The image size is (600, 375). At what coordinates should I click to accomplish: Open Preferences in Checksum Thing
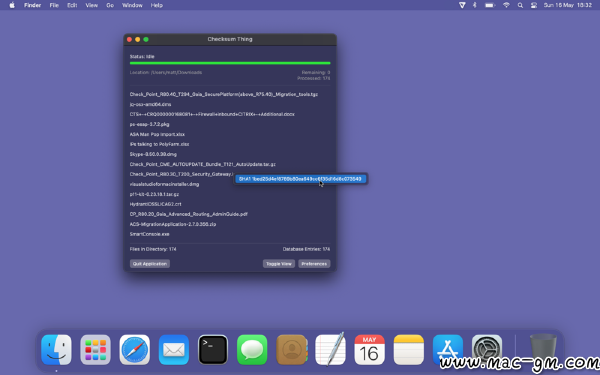click(314, 264)
